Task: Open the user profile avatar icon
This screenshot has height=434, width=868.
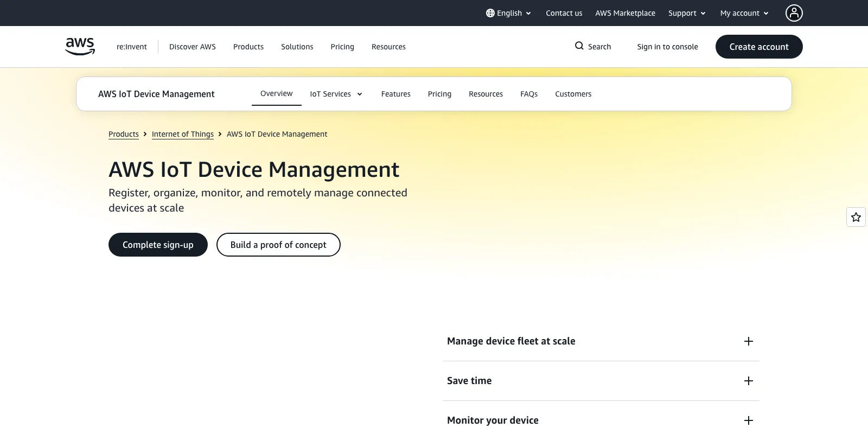Action: click(794, 13)
